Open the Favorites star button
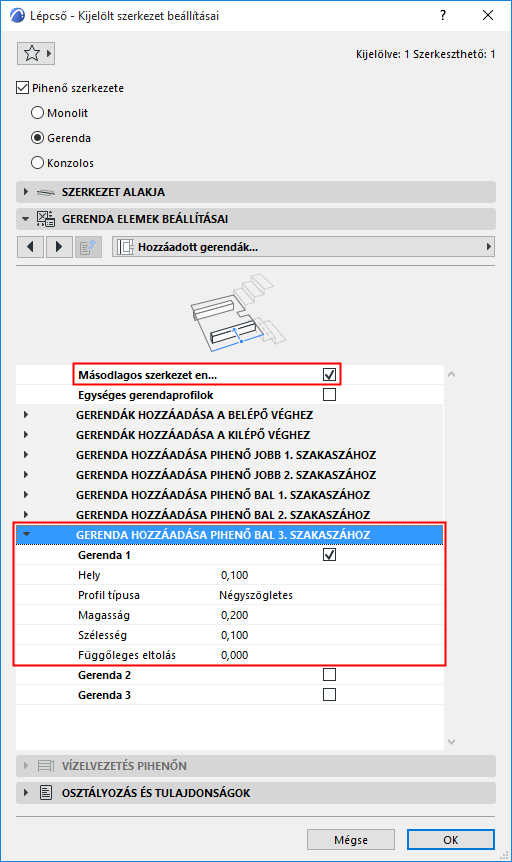The width and height of the screenshot is (512, 862). click(x=36, y=53)
